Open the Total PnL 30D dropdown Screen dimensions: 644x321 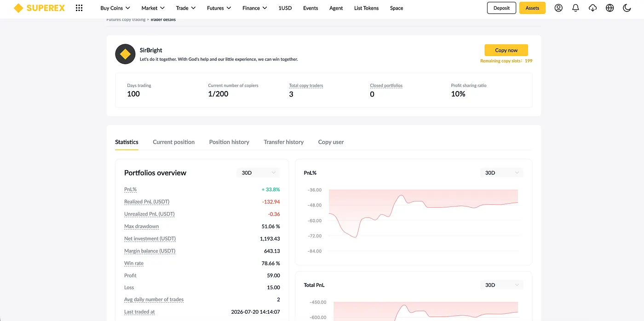click(501, 285)
